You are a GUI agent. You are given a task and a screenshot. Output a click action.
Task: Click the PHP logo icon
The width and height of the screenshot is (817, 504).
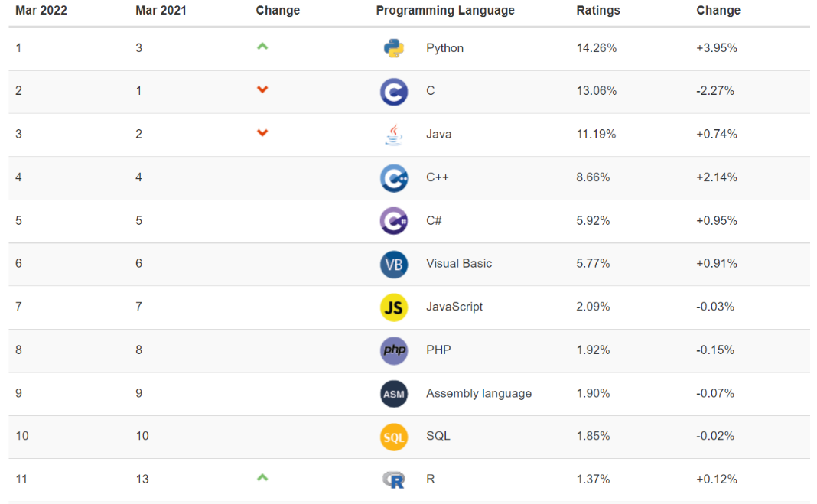[393, 350]
